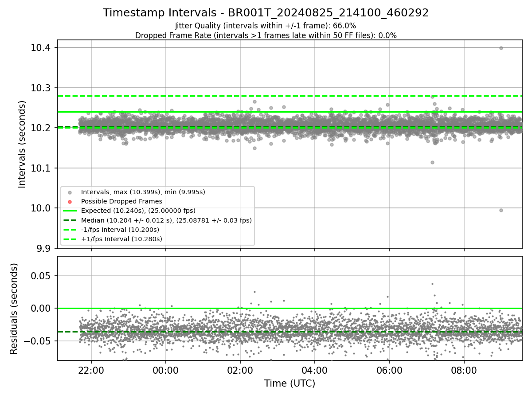
Task: Click the minimum outlier point near 10.0 seconds
Action: [x=501, y=210]
